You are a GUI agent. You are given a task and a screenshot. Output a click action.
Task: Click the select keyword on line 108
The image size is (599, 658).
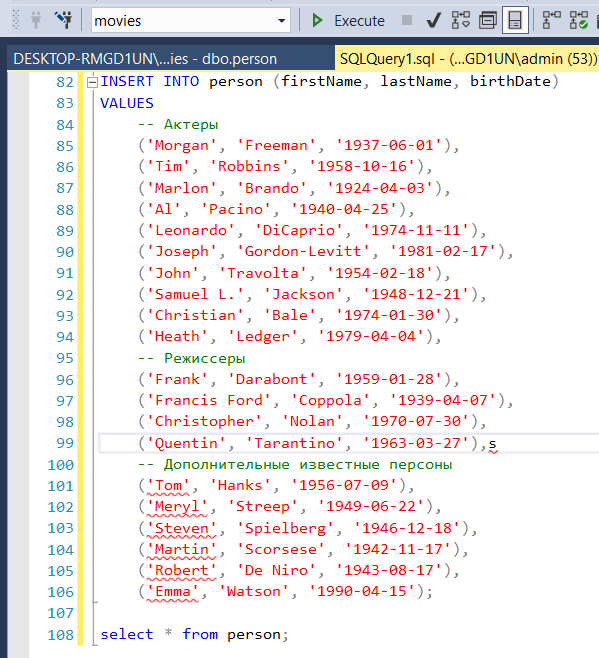tap(127, 634)
